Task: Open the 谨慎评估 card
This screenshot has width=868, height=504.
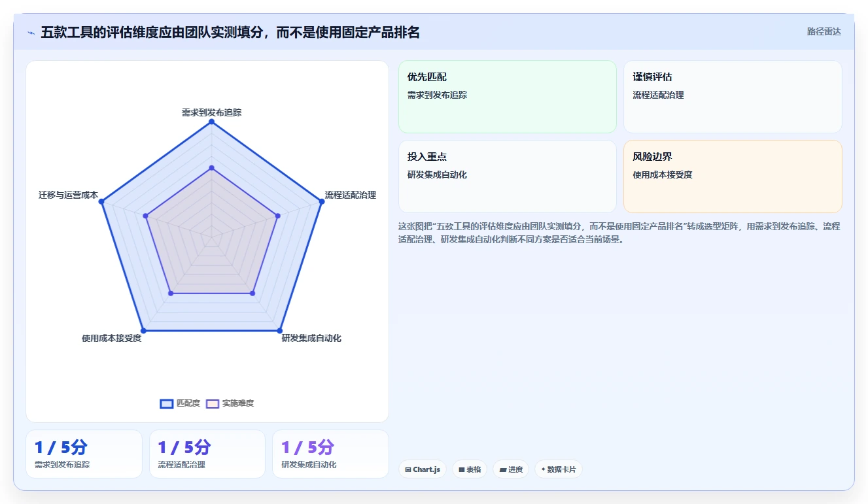Action: point(733,97)
